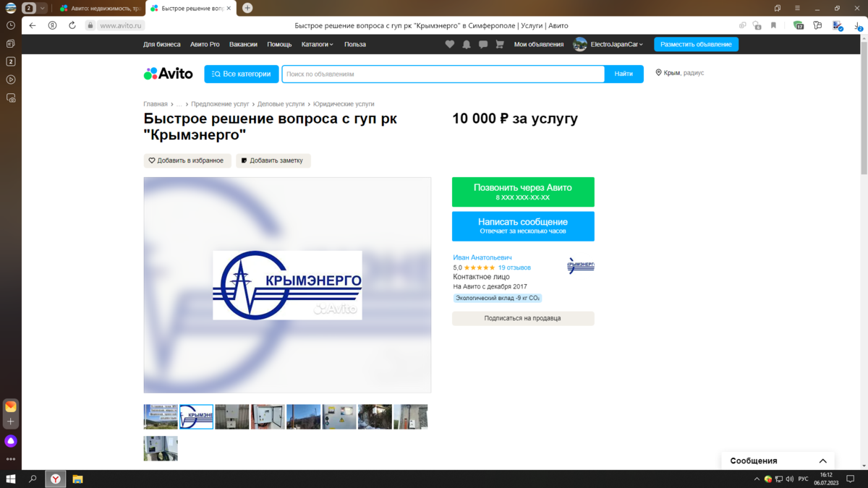Open Для бизнеса menu link
The image size is (868, 488).
(162, 44)
